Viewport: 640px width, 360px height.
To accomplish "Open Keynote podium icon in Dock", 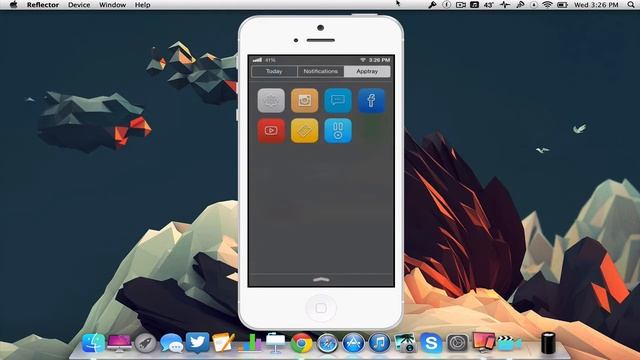I will tap(276, 343).
